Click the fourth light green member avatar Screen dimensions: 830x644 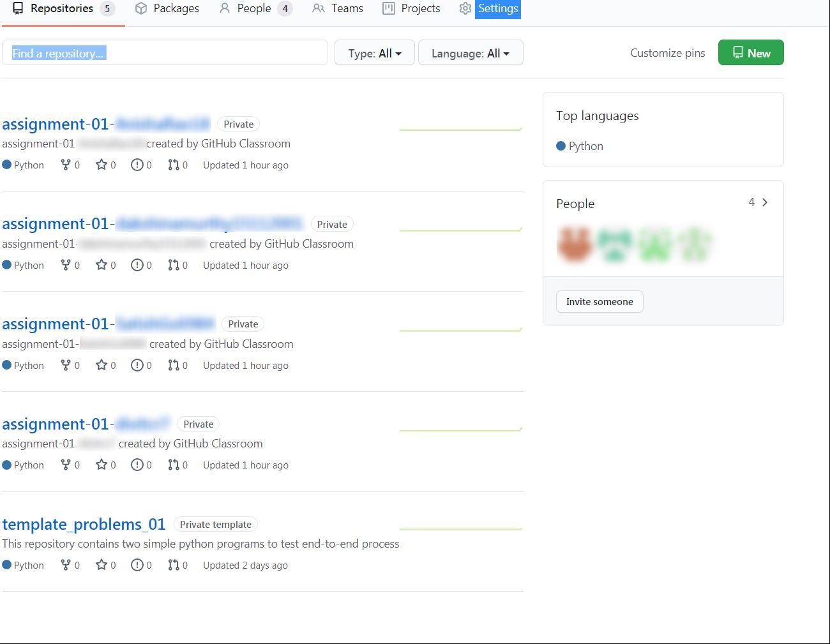(695, 244)
